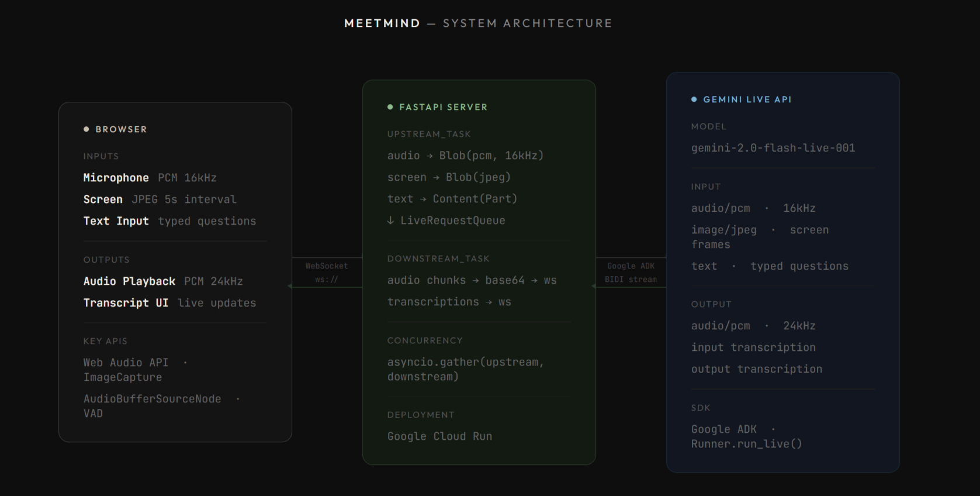Click the text → Content(Part) line
The height and width of the screenshot is (496, 980).
click(452, 199)
